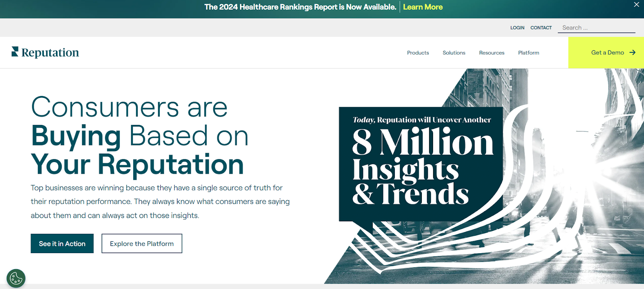Click the banner text "The 2024 Healthcare Rankings Report is Now Available."

pos(300,7)
